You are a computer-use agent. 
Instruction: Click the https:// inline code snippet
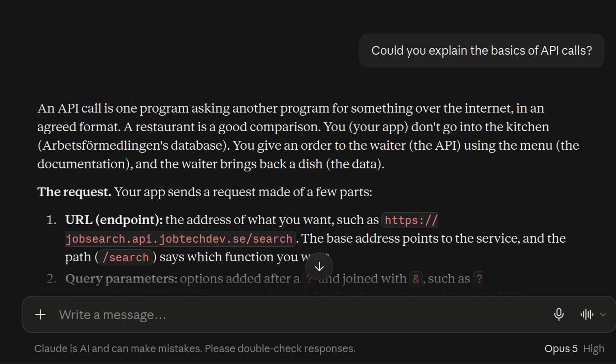pos(411,220)
